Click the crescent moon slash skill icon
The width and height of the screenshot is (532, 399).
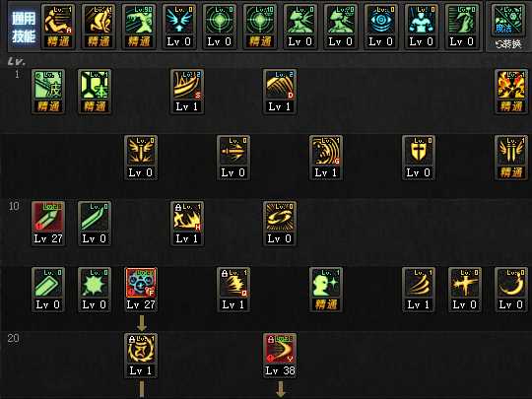click(x=511, y=290)
